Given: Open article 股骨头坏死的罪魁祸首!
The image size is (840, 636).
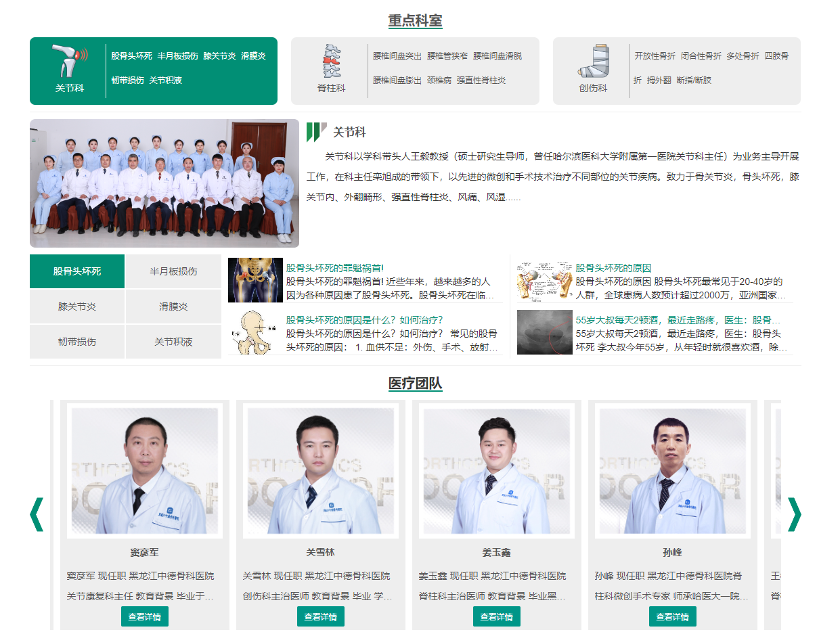Looking at the screenshot, I should pyautogui.click(x=335, y=268).
